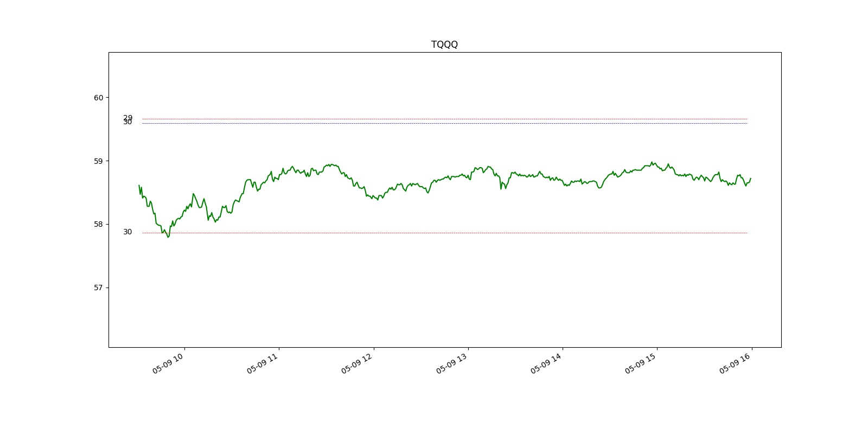
Task: Click the lower red dashed level line
Action: pyautogui.click(x=445, y=233)
